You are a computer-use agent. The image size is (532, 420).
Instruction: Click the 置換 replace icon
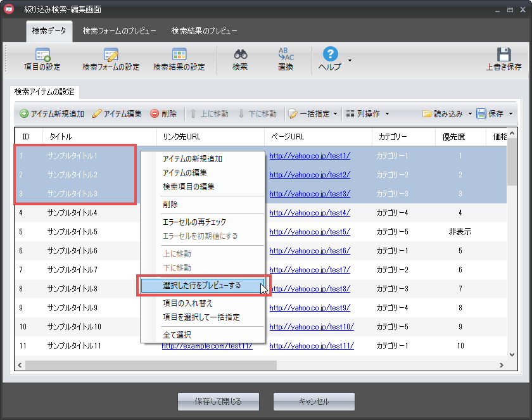pyautogui.click(x=286, y=56)
